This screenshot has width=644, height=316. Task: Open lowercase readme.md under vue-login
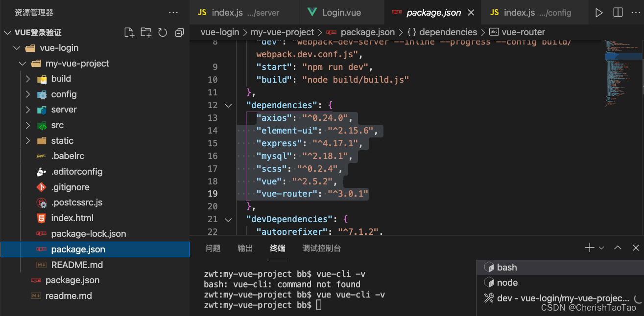click(95, 296)
